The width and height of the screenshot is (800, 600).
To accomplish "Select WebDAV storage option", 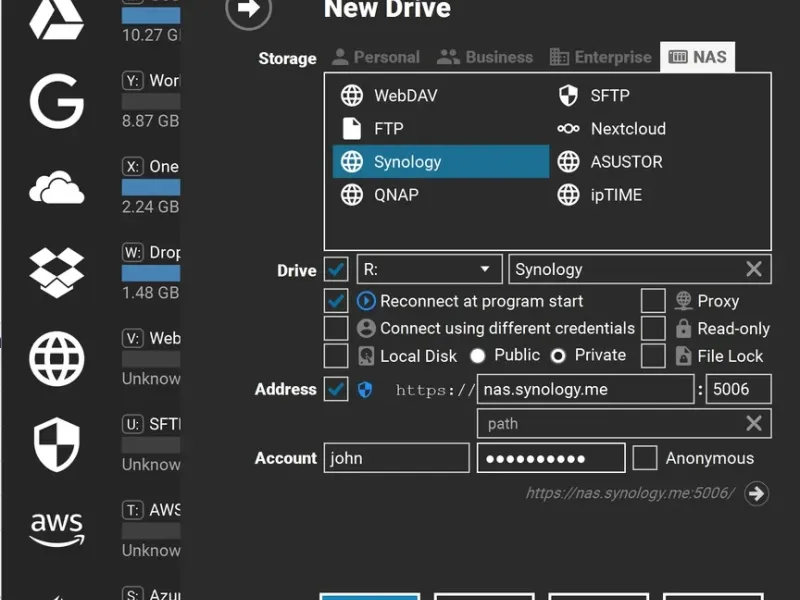I will [441, 95].
